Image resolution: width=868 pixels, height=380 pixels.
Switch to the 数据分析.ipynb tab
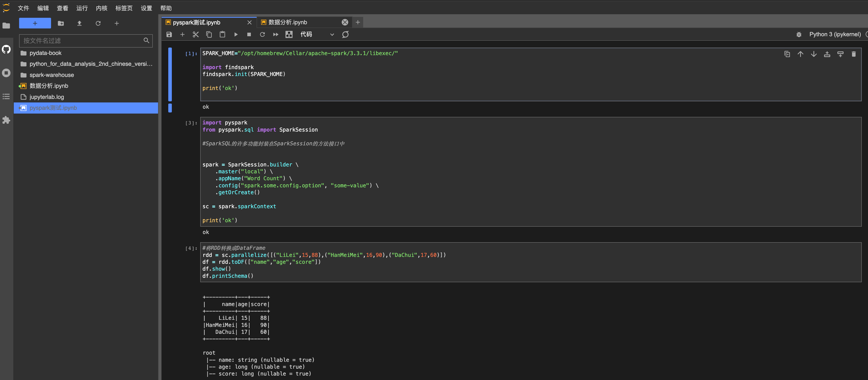tap(288, 22)
